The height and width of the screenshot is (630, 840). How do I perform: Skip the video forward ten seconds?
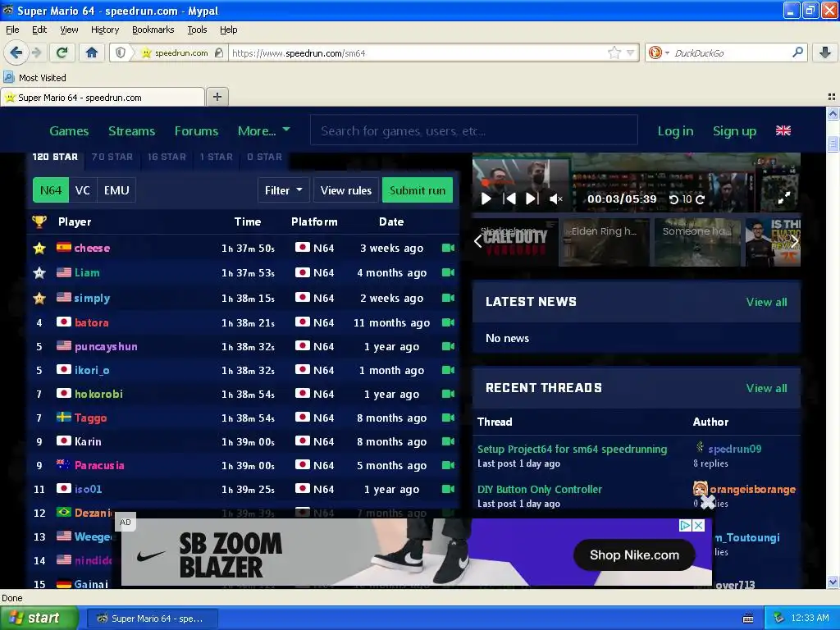click(x=701, y=199)
